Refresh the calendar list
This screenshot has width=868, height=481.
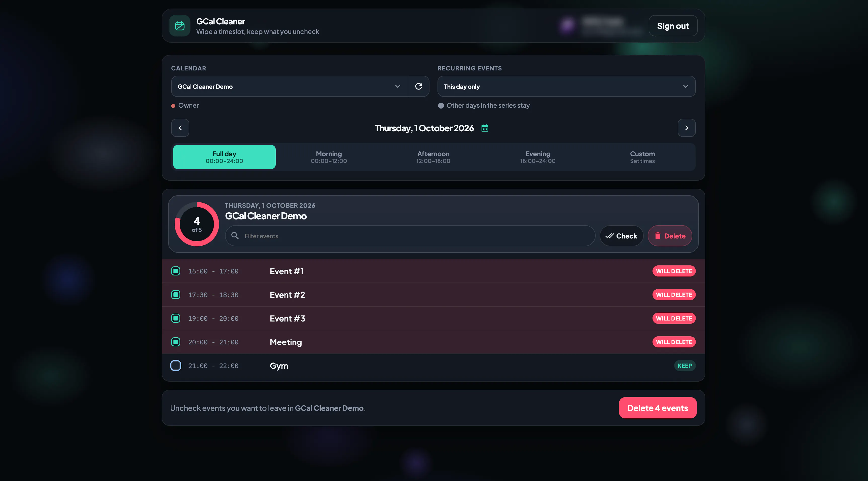(x=418, y=86)
